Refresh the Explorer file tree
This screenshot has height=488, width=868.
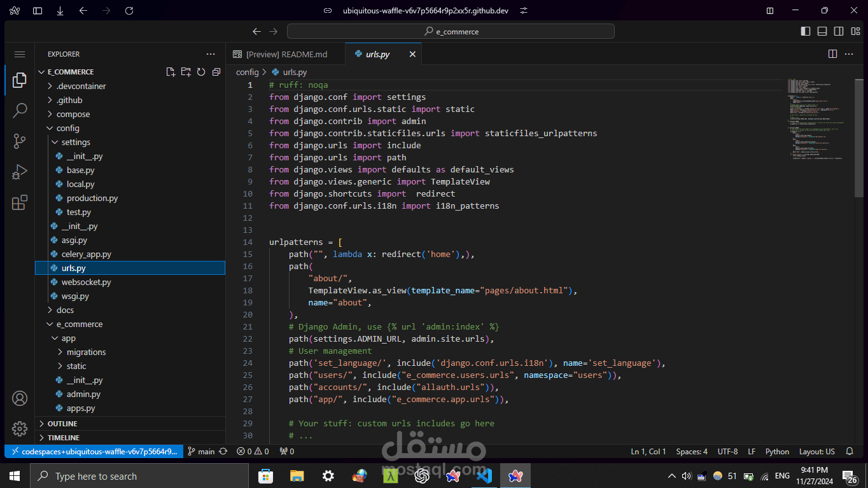point(201,72)
